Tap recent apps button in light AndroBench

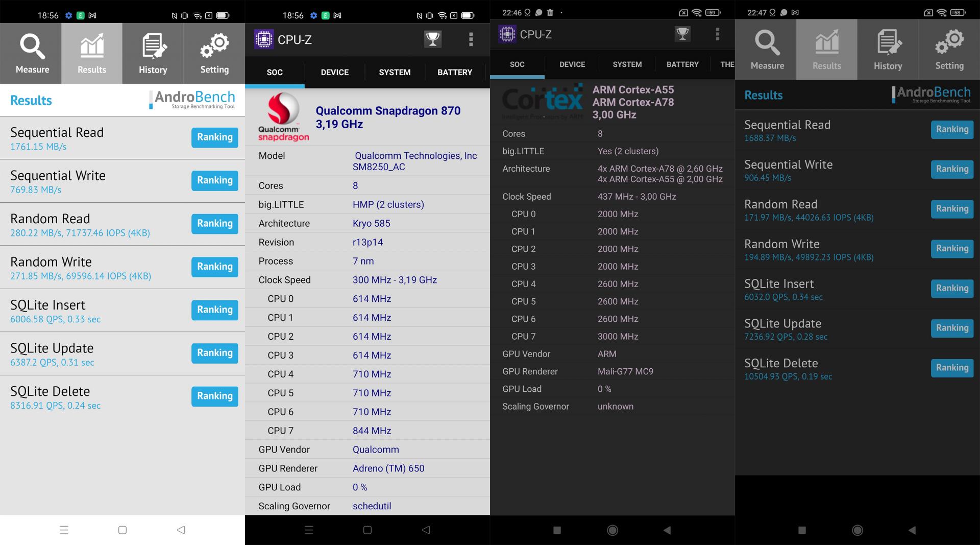click(x=64, y=530)
